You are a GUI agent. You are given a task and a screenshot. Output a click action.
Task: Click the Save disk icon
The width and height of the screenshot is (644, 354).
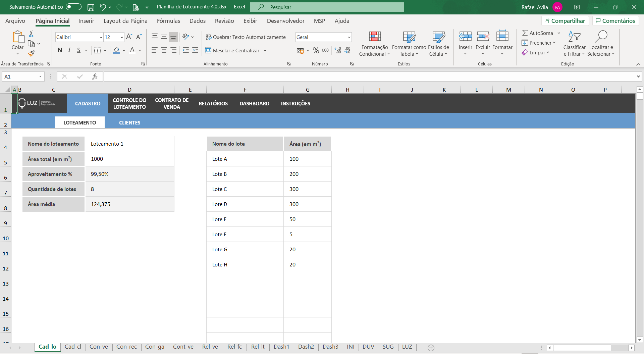91,7
